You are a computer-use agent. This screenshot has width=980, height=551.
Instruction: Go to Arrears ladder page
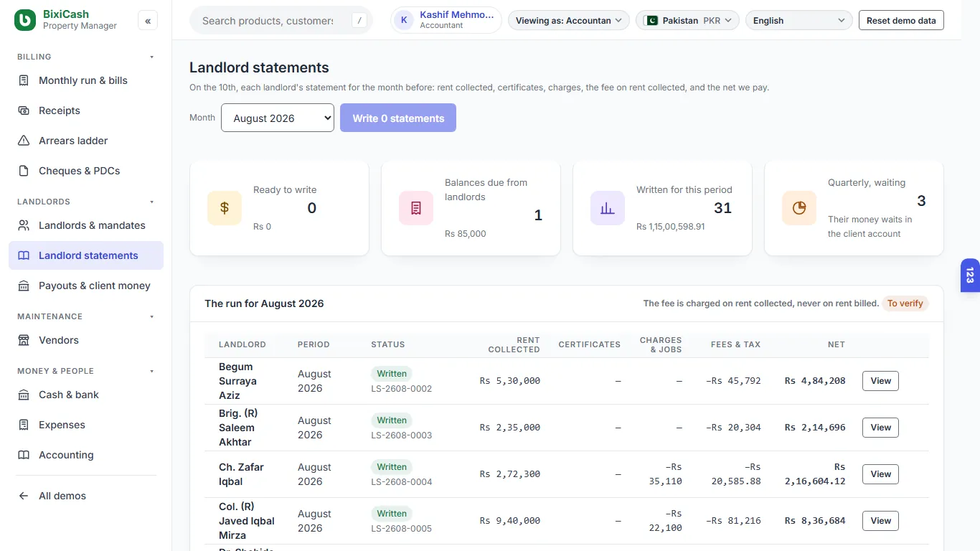86,141
